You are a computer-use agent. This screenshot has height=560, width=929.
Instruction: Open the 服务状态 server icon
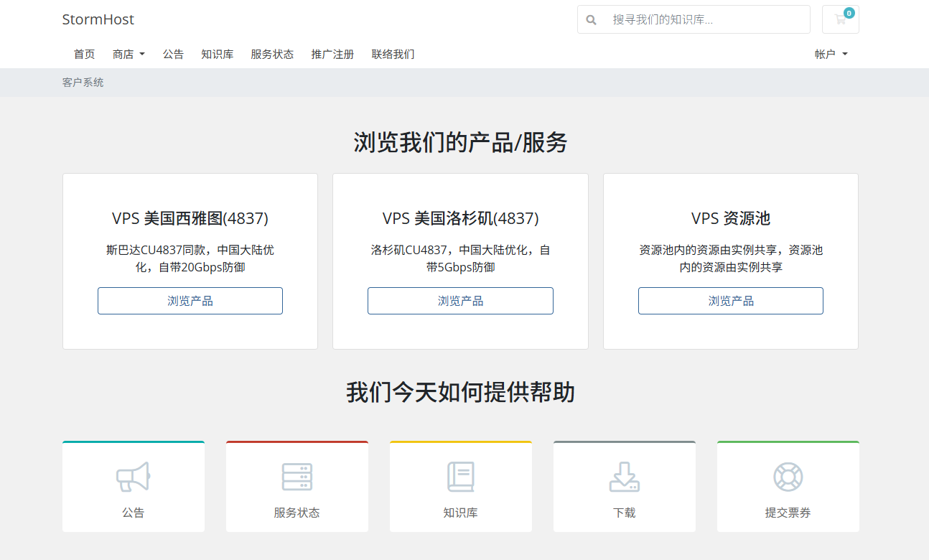coord(297,477)
